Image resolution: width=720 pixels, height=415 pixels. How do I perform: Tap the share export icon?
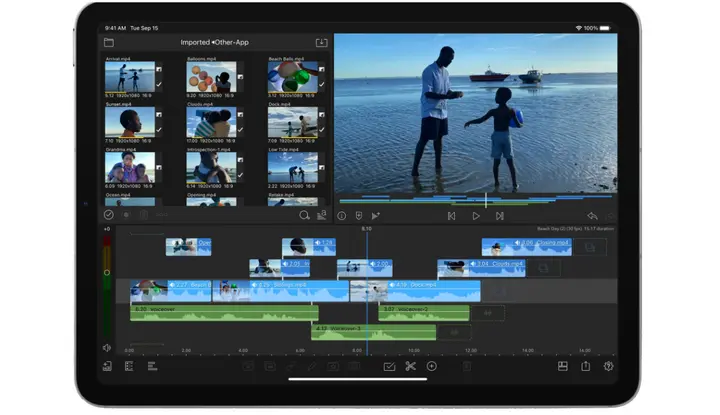click(585, 366)
